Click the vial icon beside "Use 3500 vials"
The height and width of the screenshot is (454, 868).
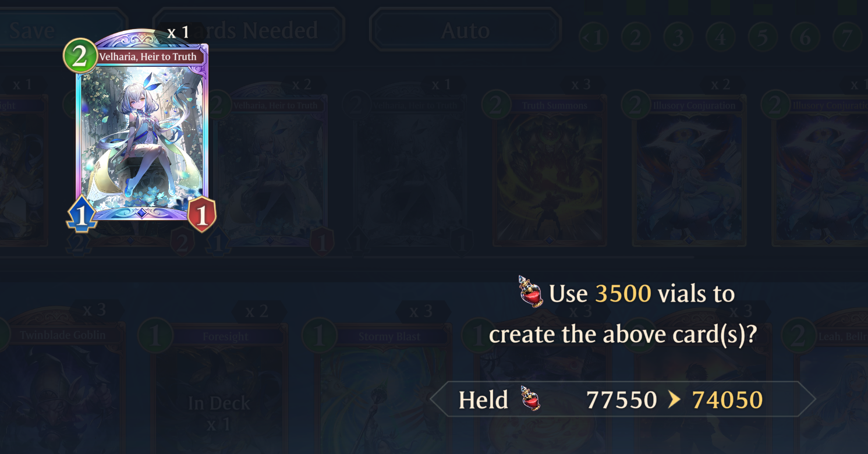[531, 291]
